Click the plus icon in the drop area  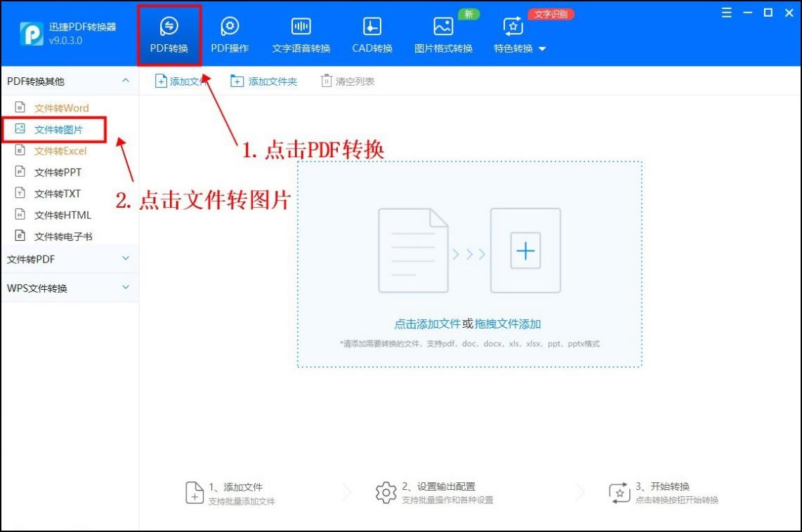pyautogui.click(x=526, y=250)
